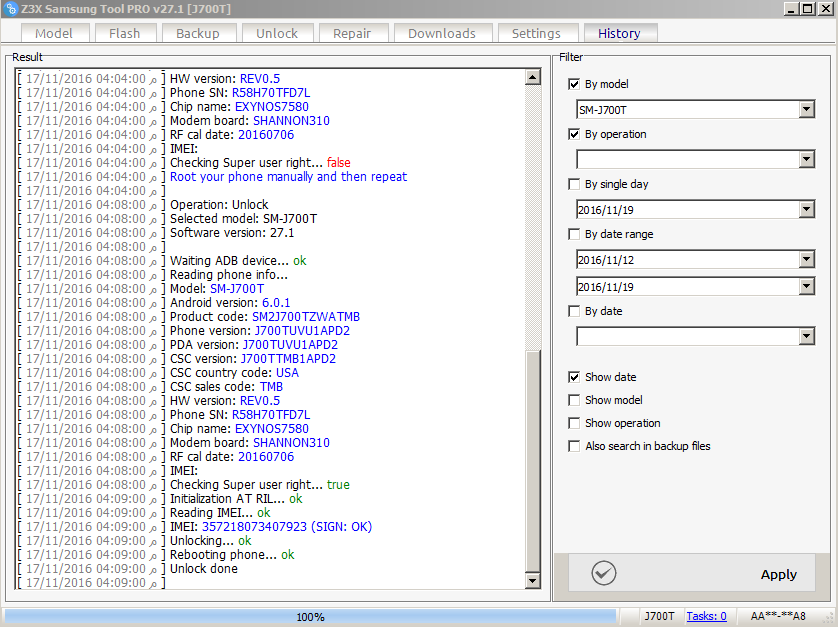Click the result log scrollbar thumb
This screenshot has height=627, width=838.
[x=532, y=461]
